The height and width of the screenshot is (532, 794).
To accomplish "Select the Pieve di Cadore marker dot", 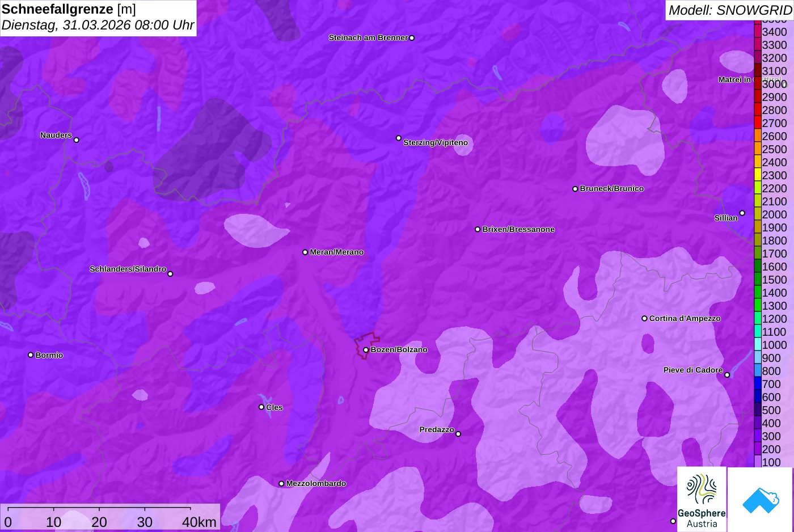I will pos(727,375).
